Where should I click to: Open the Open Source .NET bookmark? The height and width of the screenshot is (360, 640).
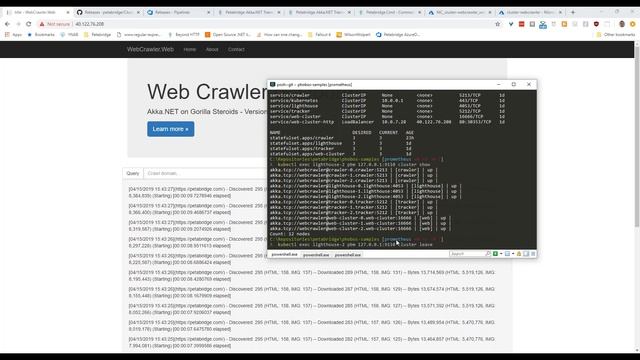point(228,35)
